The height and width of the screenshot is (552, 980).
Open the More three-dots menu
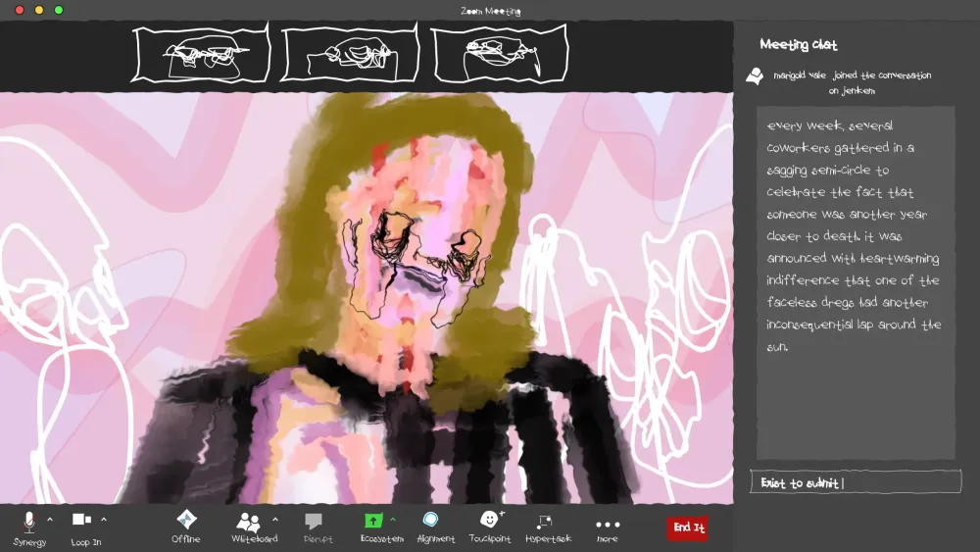[608, 525]
